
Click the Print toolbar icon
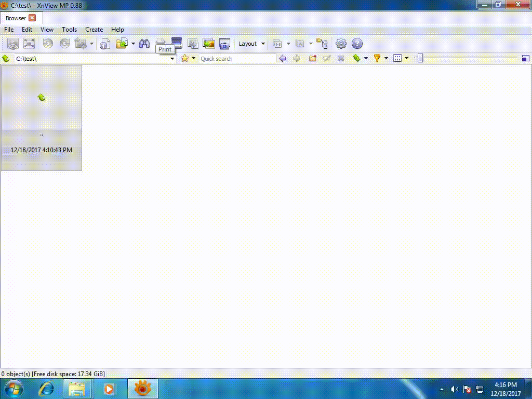click(161, 42)
